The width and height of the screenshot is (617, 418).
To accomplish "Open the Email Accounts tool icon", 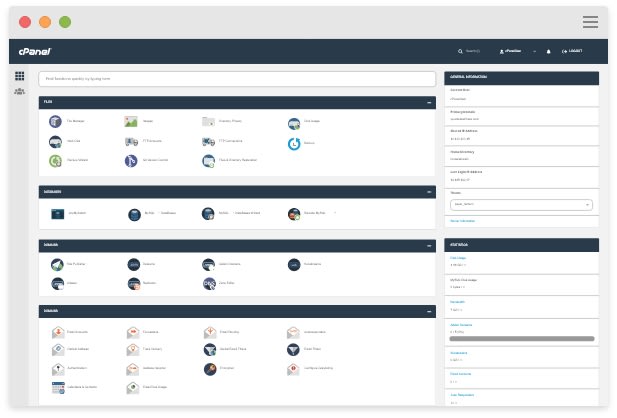I will tap(58, 332).
